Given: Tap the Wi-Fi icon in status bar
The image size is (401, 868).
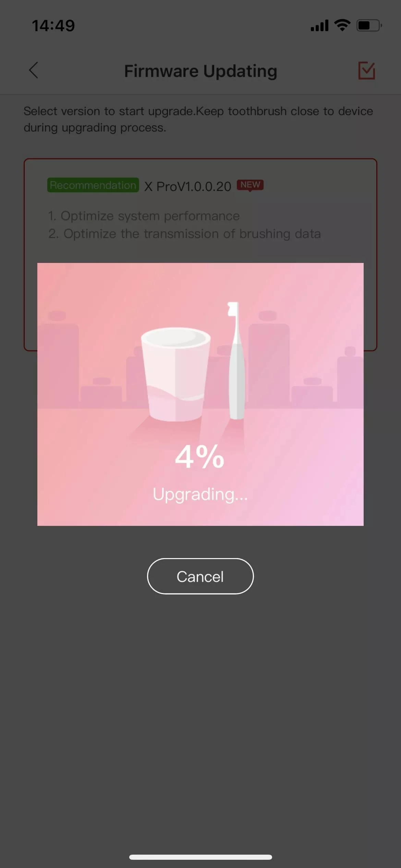Looking at the screenshot, I should [x=342, y=25].
